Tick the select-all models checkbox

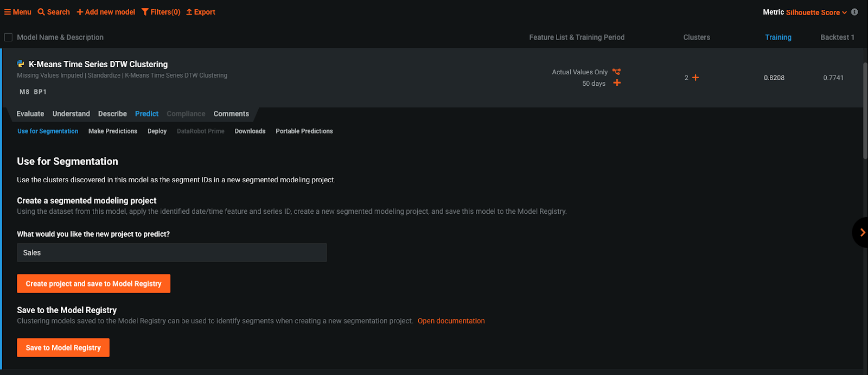[8, 37]
